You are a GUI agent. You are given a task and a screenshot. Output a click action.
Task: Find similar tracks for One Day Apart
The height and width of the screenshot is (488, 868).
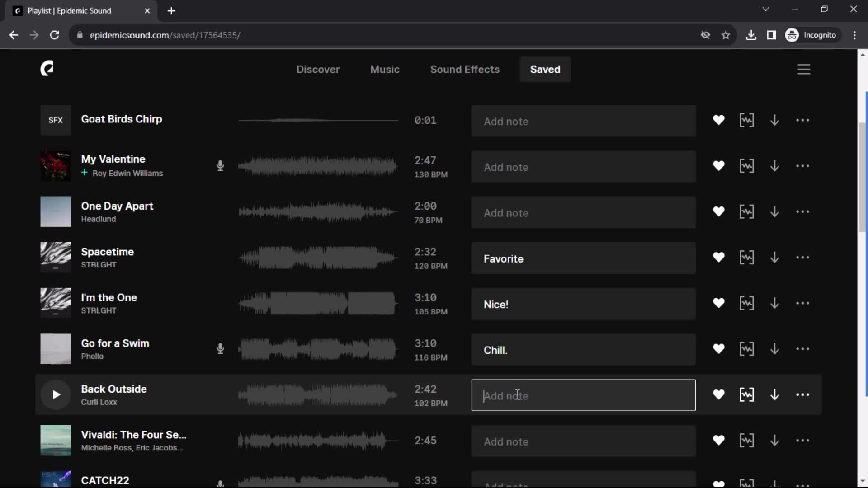746,211
